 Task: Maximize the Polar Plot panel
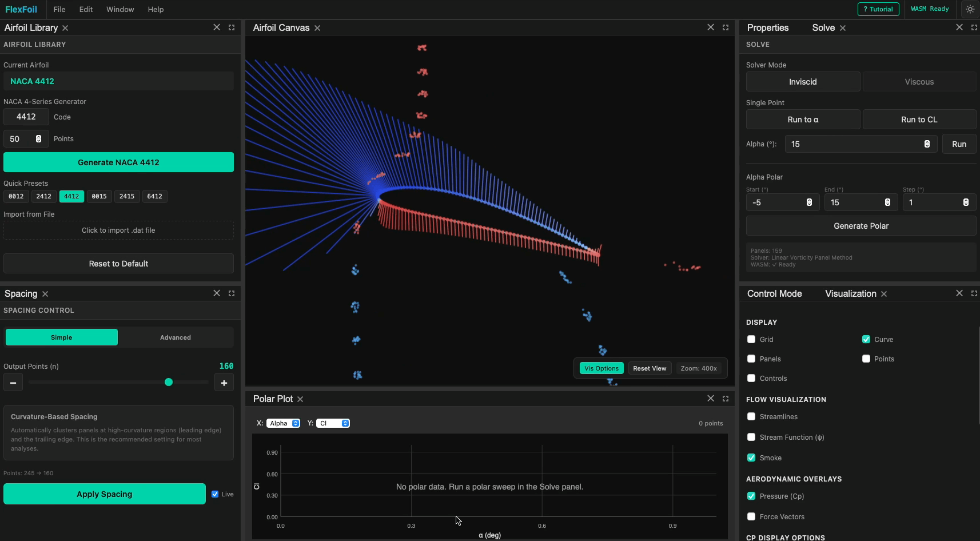point(726,399)
